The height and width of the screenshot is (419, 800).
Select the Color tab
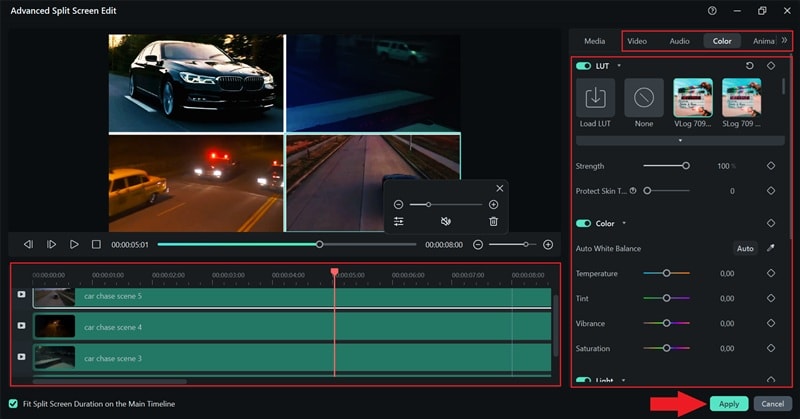pos(722,41)
